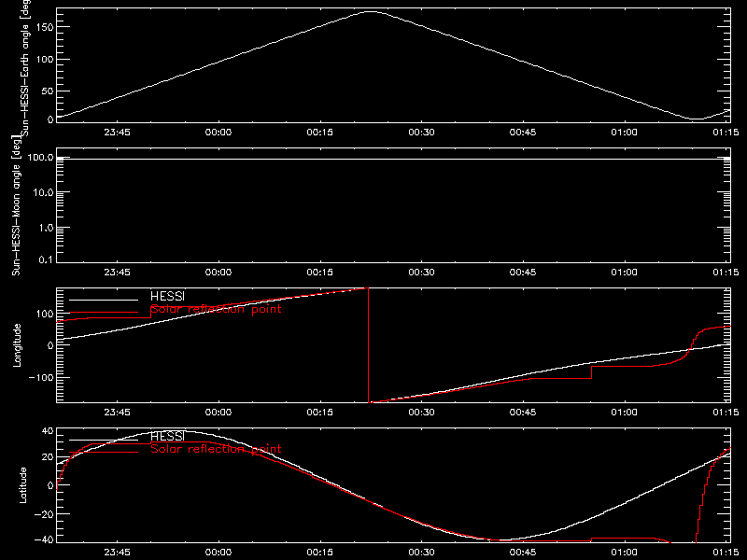Click 01:00 time label under Earth angle plot
747x560 pixels.
pyautogui.click(x=625, y=133)
